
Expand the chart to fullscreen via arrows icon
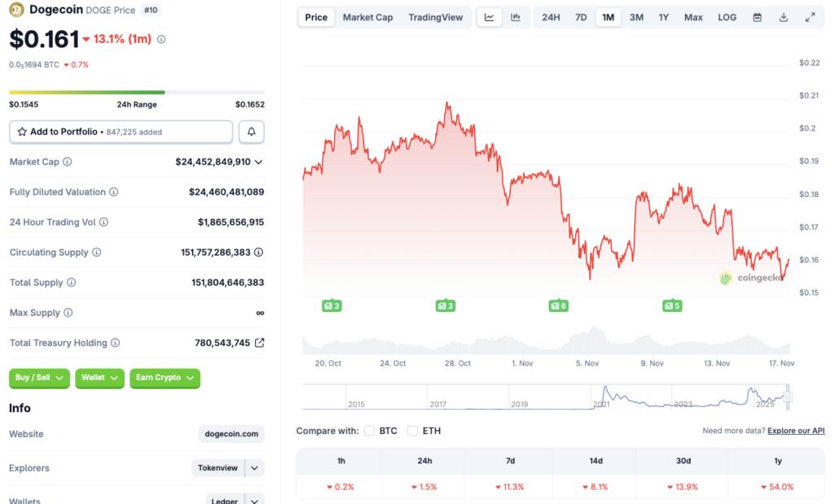coord(810,17)
